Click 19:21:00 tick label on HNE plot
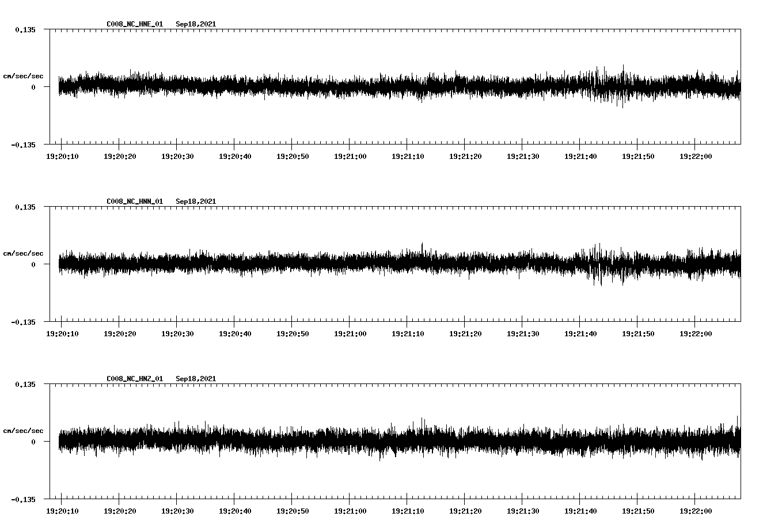The image size is (782, 532). (350, 157)
